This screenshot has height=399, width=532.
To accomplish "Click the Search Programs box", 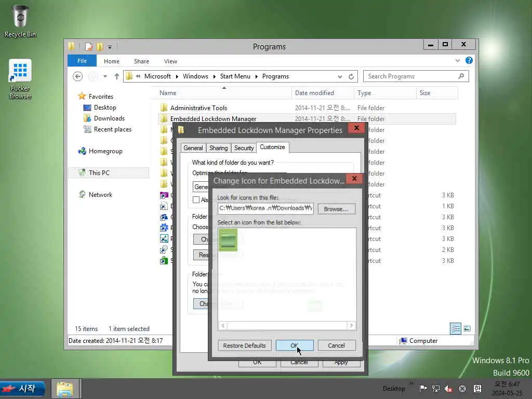I will pos(416,76).
